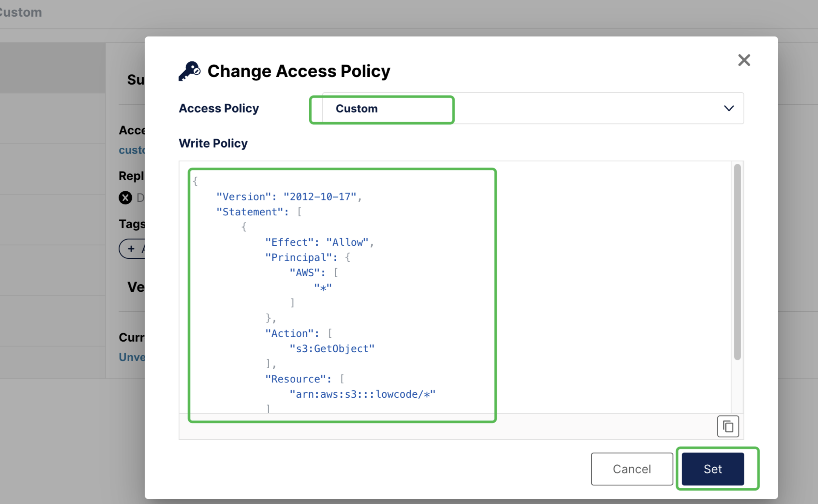
Task: Click the arn:aws:s3:::lowcode/* resource text
Action: click(x=362, y=394)
